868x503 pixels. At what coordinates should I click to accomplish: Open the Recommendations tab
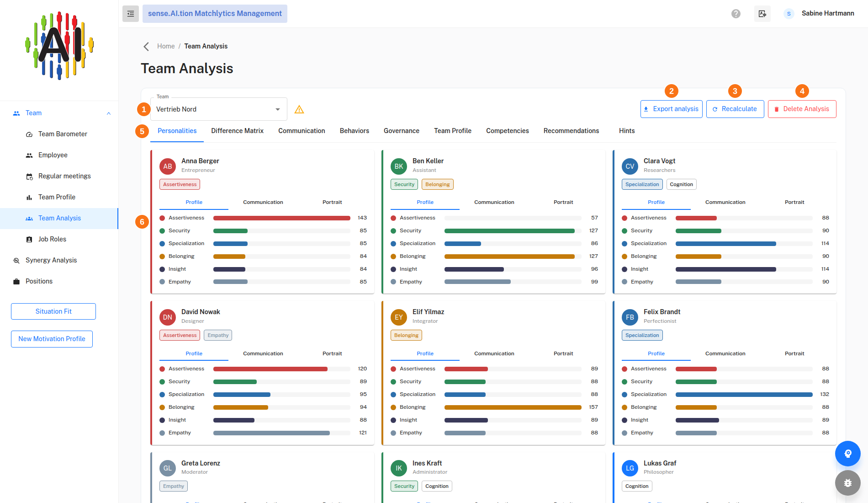pyautogui.click(x=571, y=131)
